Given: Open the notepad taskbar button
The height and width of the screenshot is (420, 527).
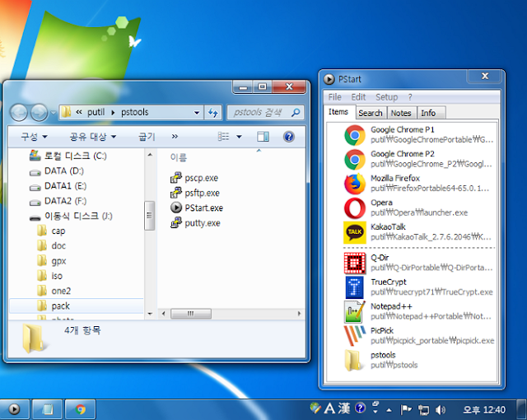Looking at the screenshot, I should tap(48, 409).
